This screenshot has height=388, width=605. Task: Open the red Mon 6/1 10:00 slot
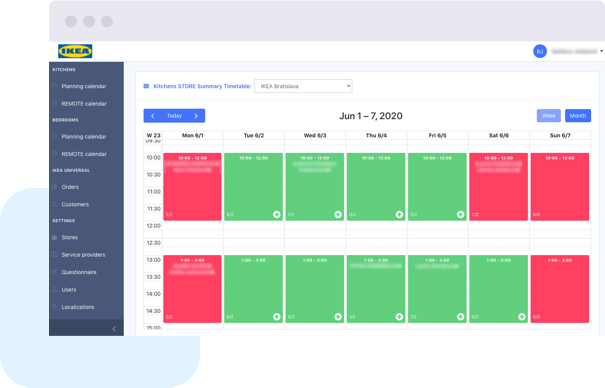[x=193, y=187]
